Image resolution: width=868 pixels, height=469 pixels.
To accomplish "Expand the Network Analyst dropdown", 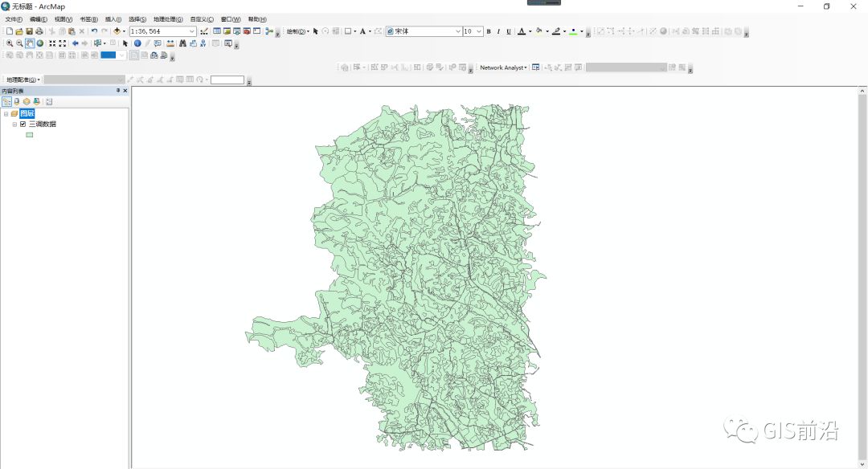I will 503,67.
